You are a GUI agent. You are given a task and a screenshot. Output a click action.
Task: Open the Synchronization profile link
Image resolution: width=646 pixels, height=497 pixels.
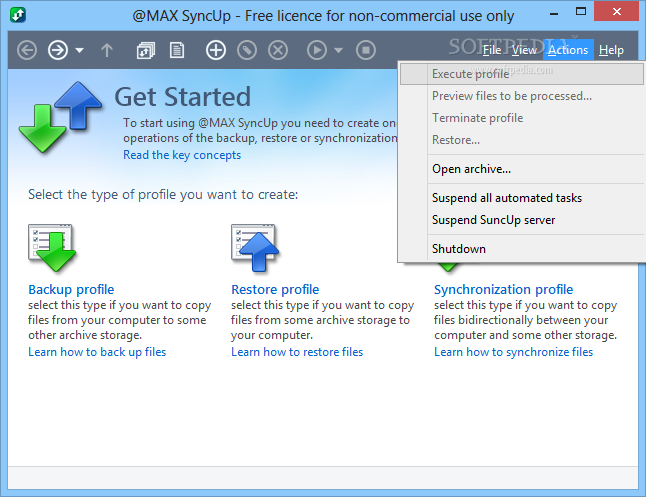503,289
